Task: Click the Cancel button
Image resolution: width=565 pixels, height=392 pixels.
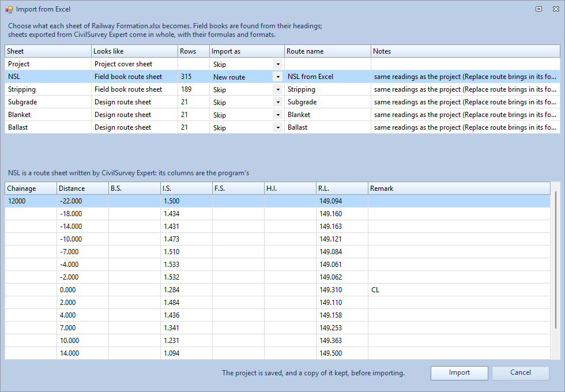Action: pyautogui.click(x=520, y=373)
